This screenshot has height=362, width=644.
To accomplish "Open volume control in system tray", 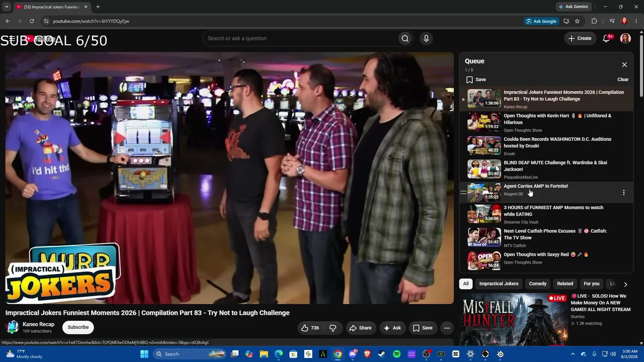I will point(613,354).
